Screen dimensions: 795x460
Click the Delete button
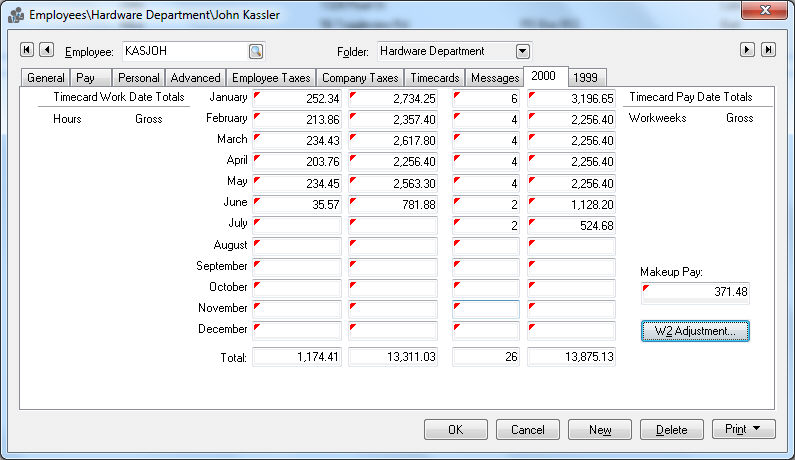click(x=672, y=430)
